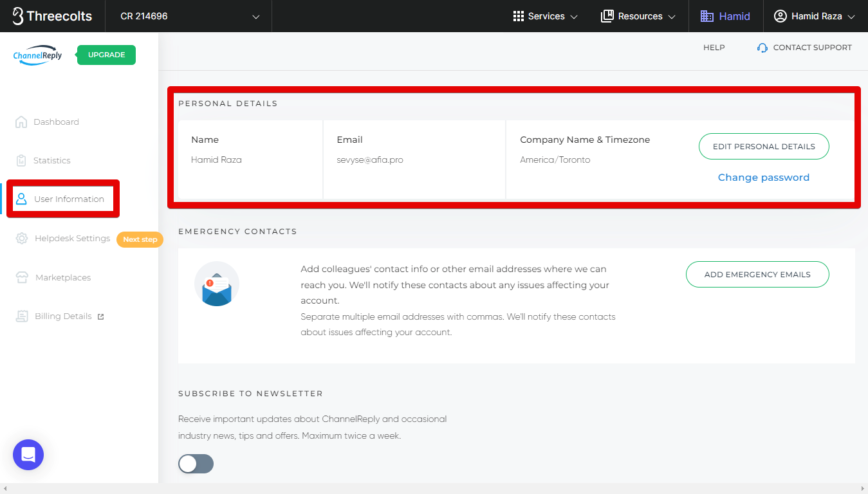Viewport: 868px width, 494px height.
Task: Click the Company Name & Timezone label
Action: click(585, 140)
